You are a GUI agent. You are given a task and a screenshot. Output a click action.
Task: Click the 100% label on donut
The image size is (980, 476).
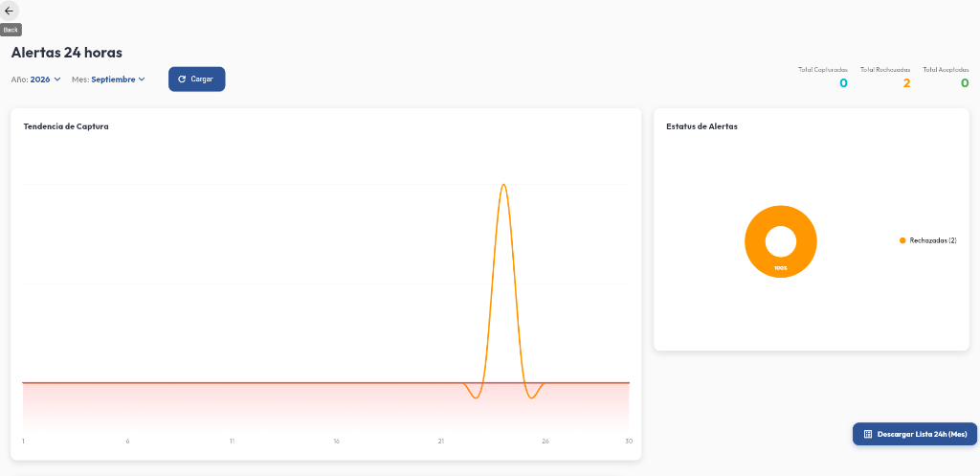pyautogui.click(x=781, y=268)
